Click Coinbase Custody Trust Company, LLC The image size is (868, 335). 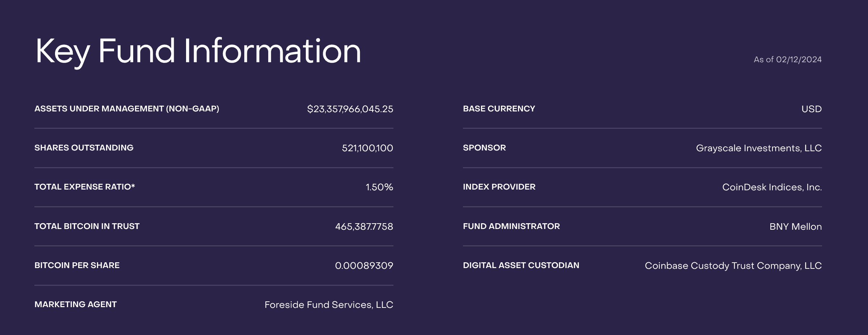tap(733, 266)
